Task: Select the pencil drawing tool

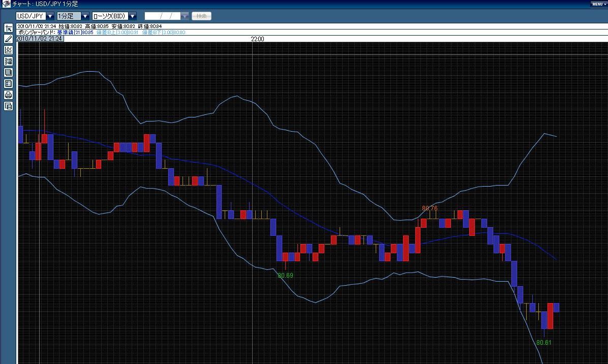Action: (8, 39)
